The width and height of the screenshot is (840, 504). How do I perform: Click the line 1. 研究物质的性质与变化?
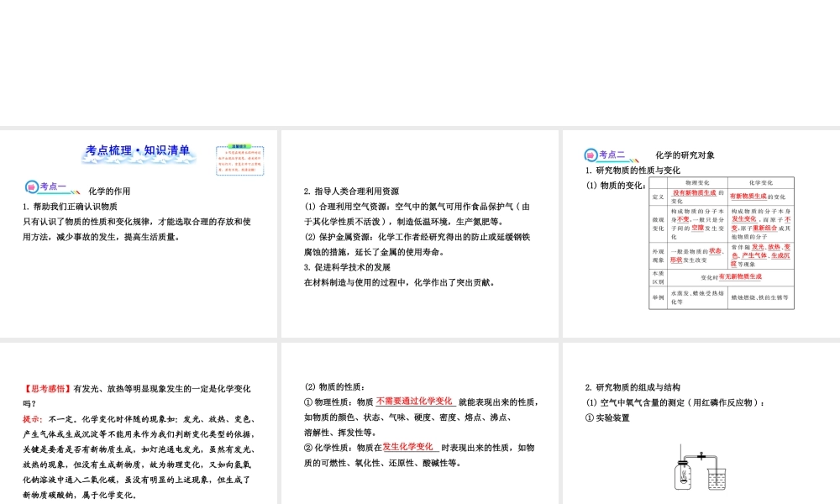coord(633,171)
